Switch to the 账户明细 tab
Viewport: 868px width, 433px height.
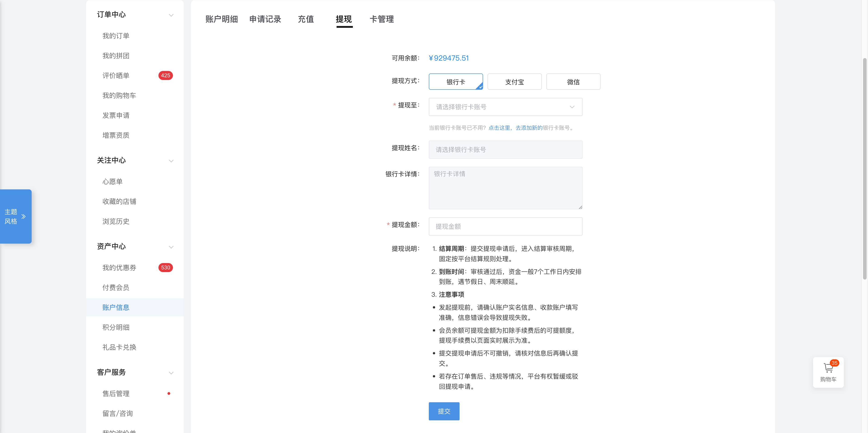pyautogui.click(x=221, y=19)
